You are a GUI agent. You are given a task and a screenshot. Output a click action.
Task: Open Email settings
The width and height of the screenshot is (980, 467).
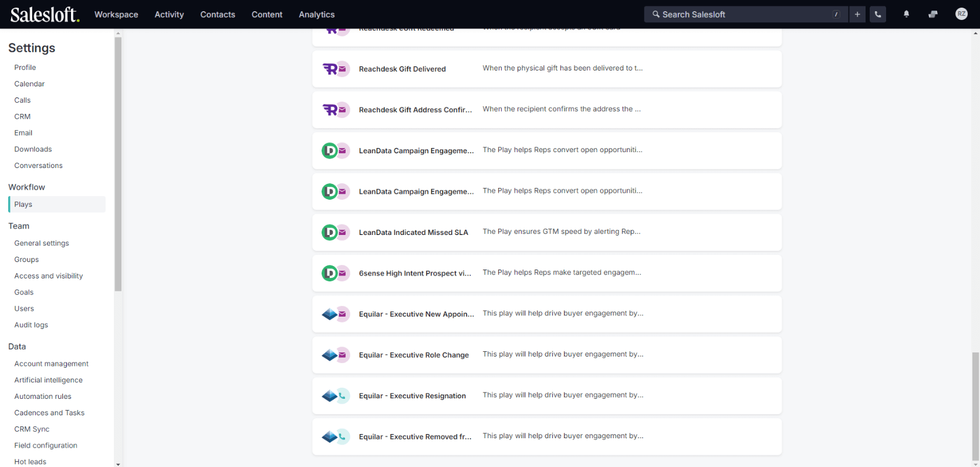pos(23,133)
